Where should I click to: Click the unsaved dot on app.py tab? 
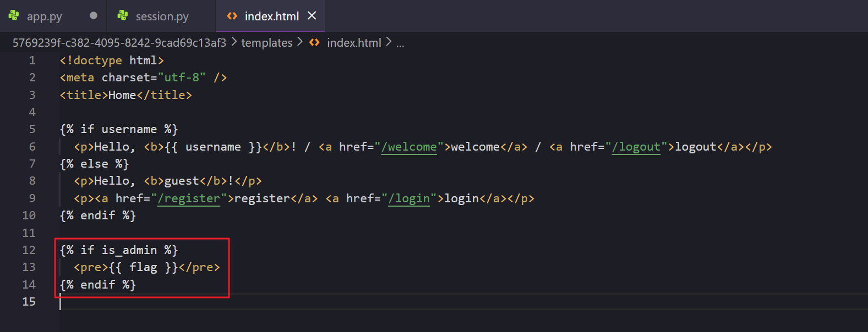(94, 15)
